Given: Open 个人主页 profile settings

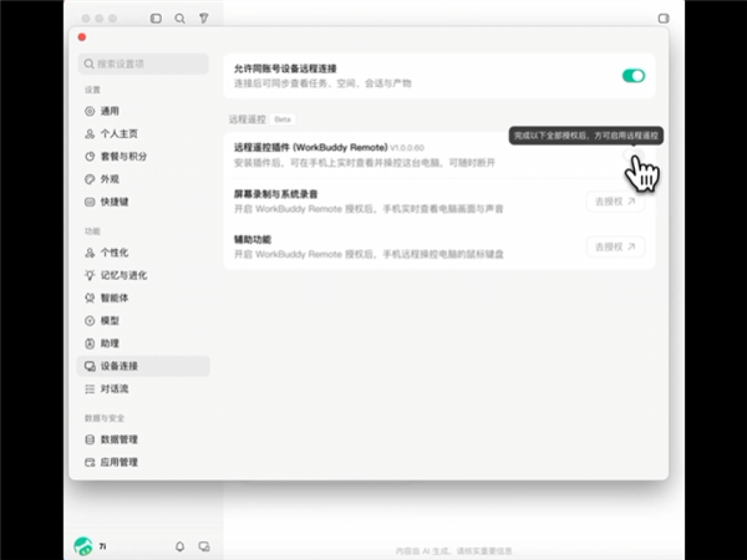Looking at the screenshot, I should 143,134.
